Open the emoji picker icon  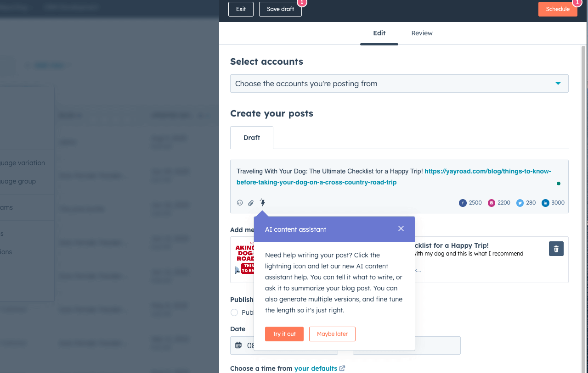click(240, 203)
